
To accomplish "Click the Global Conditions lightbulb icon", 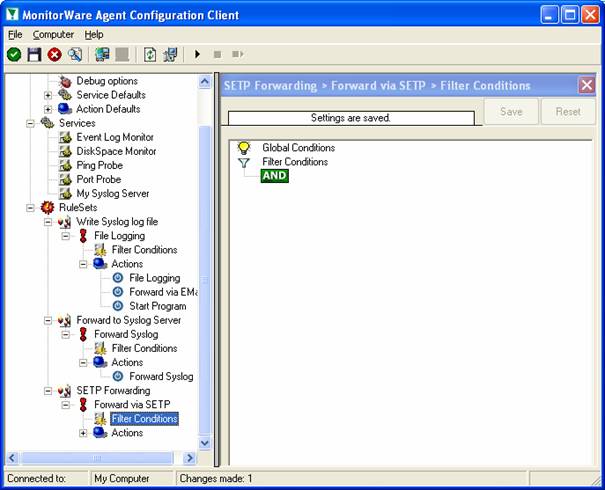I will pos(244,148).
